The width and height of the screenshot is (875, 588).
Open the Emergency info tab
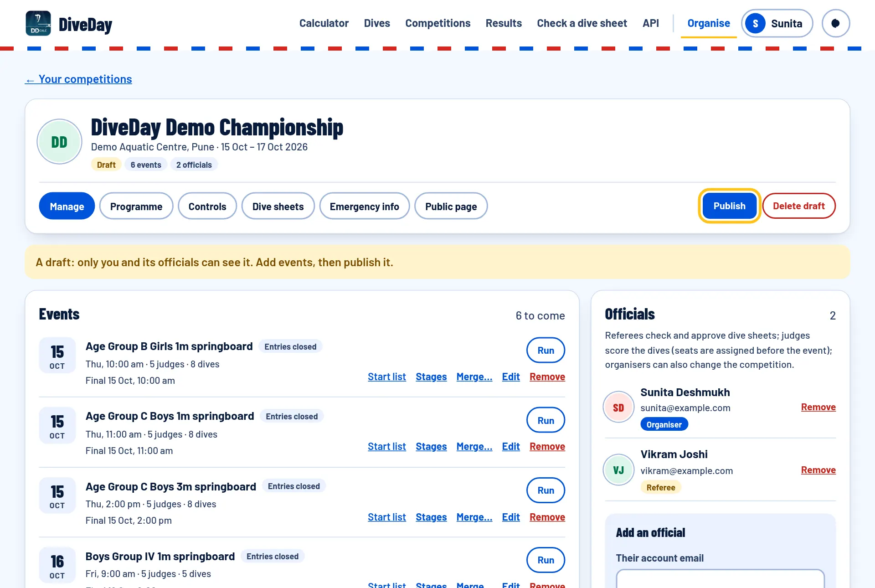(365, 206)
